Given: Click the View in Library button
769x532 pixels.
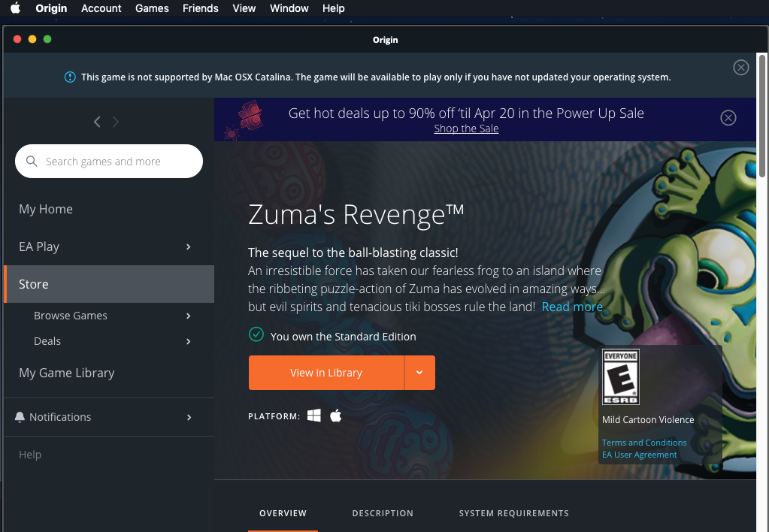Looking at the screenshot, I should [326, 373].
